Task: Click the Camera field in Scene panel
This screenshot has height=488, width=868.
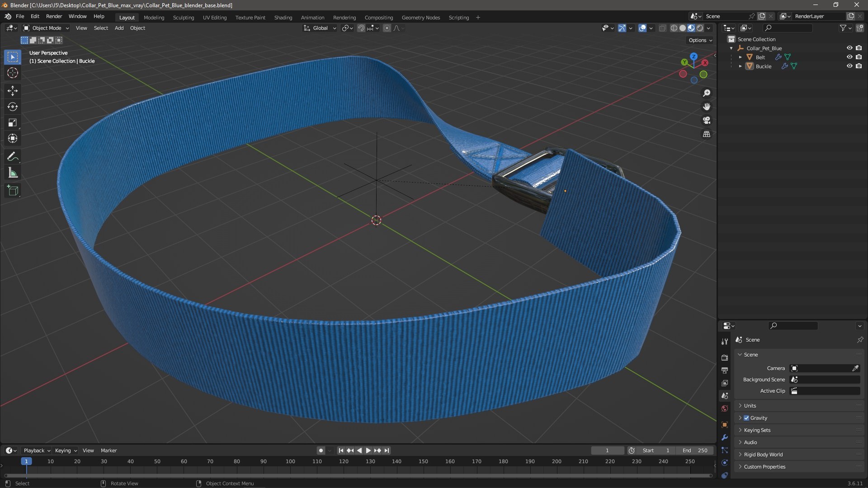Action: click(825, 368)
